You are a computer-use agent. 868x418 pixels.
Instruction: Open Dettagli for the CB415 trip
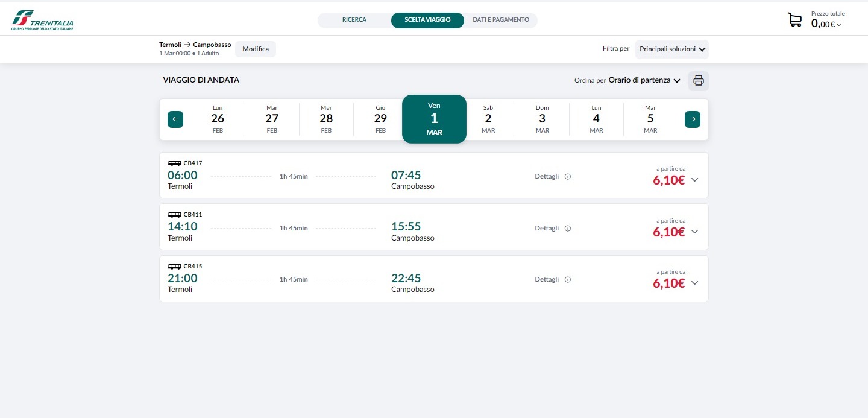point(547,280)
